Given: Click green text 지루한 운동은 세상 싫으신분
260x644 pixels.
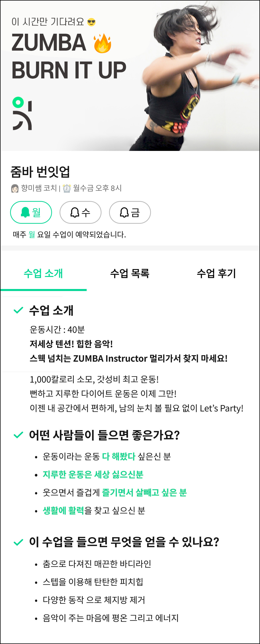Looking at the screenshot, I should pyautogui.click(x=93, y=474).
